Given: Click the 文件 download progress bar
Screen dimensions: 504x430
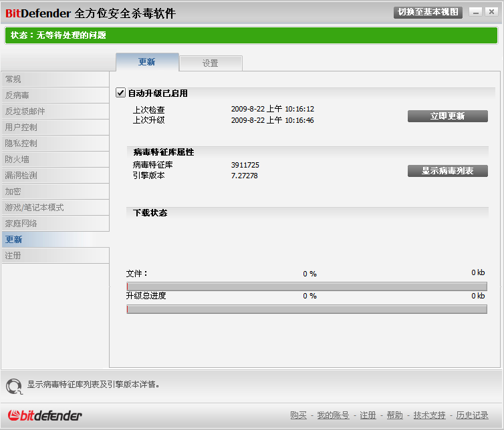Looking at the screenshot, I should [x=307, y=286].
